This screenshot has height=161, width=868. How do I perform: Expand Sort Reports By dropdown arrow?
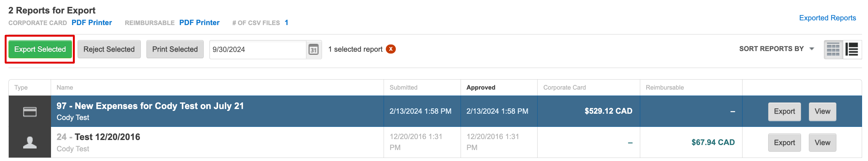click(x=812, y=49)
